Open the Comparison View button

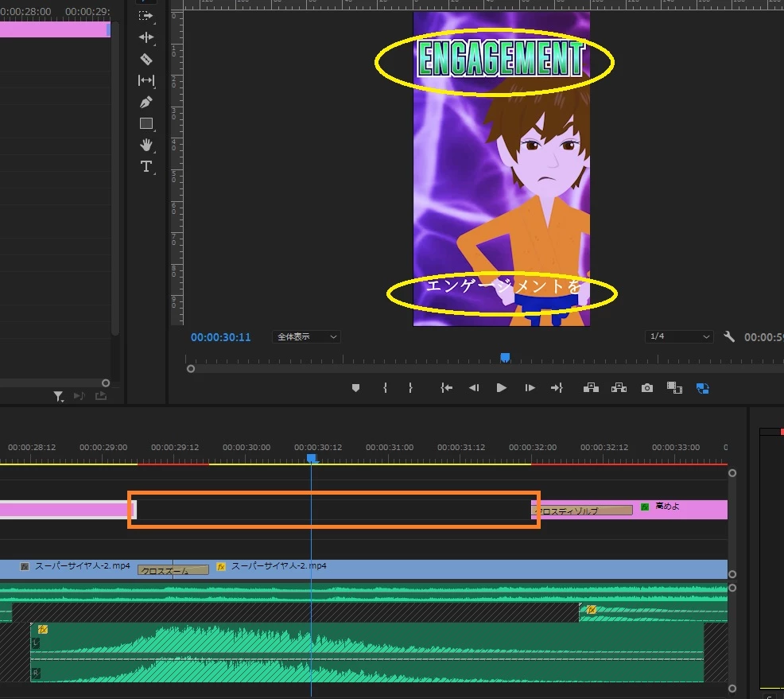click(x=674, y=388)
